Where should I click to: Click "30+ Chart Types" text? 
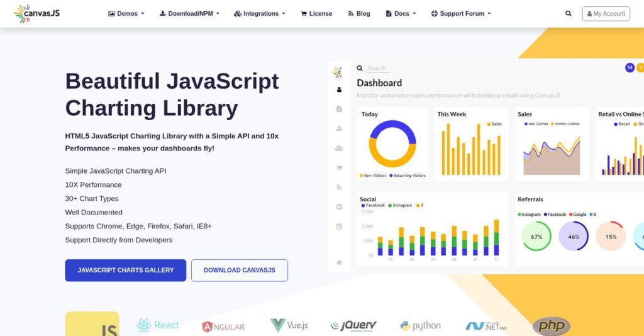[92, 198]
